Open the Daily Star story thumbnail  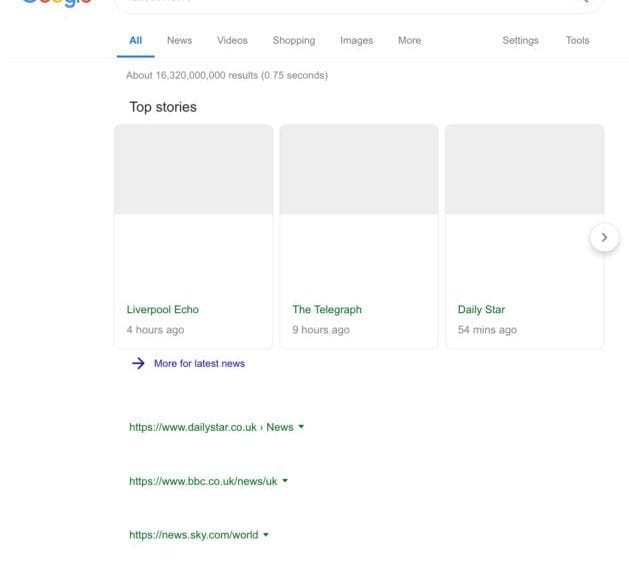(524, 169)
